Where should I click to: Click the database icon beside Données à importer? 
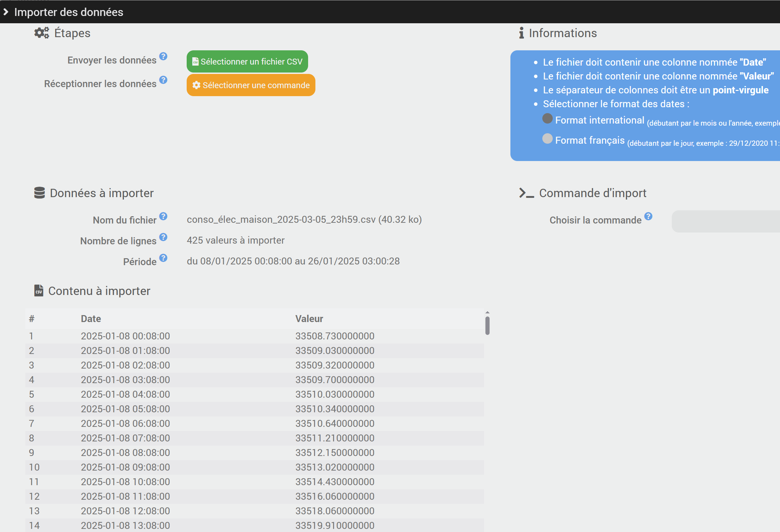[x=40, y=193]
